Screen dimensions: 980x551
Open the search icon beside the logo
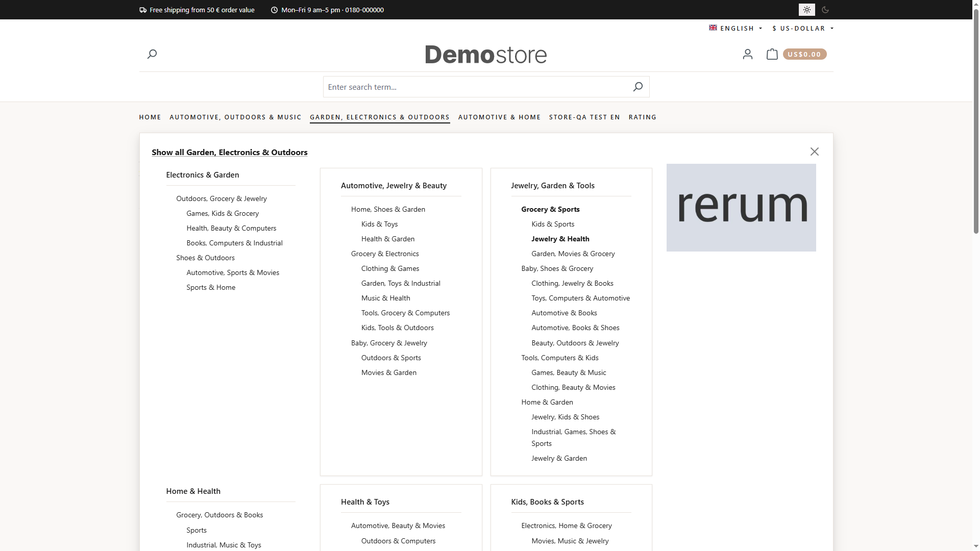pyautogui.click(x=152, y=54)
